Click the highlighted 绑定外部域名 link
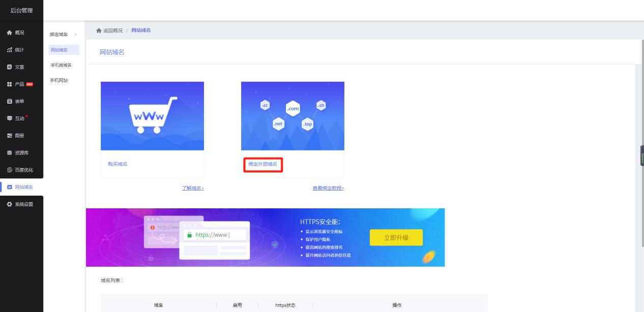 pyautogui.click(x=262, y=165)
